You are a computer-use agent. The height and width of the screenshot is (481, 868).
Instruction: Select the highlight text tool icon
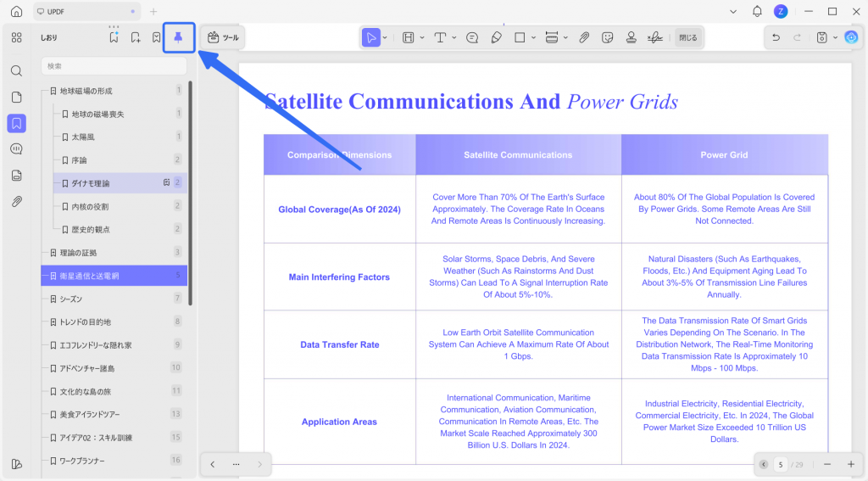tap(408, 37)
